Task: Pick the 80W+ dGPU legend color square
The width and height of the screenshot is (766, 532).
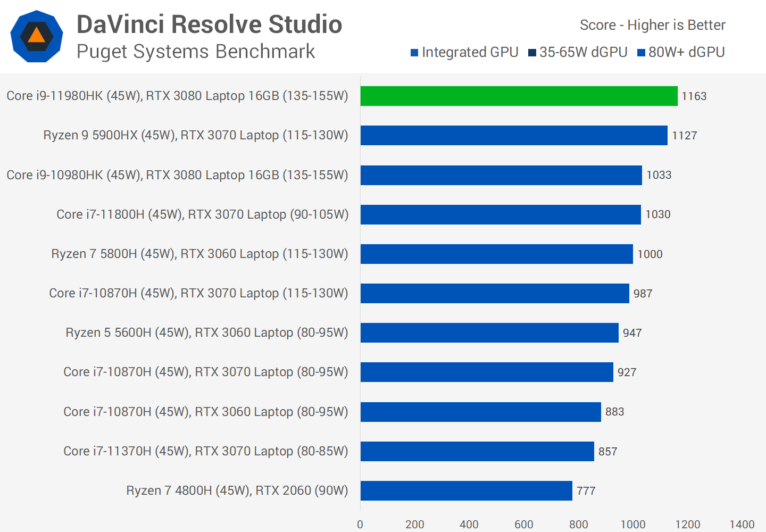Action: pyautogui.click(x=641, y=53)
